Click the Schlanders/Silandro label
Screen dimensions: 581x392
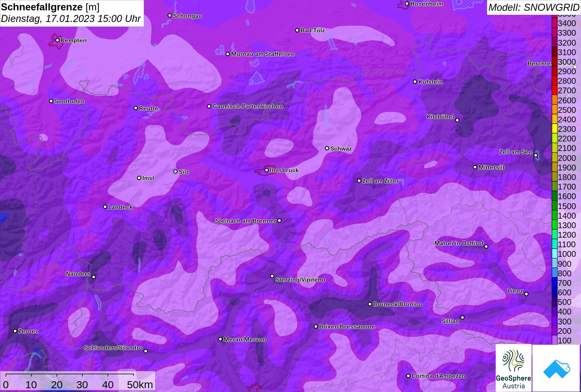(113, 348)
